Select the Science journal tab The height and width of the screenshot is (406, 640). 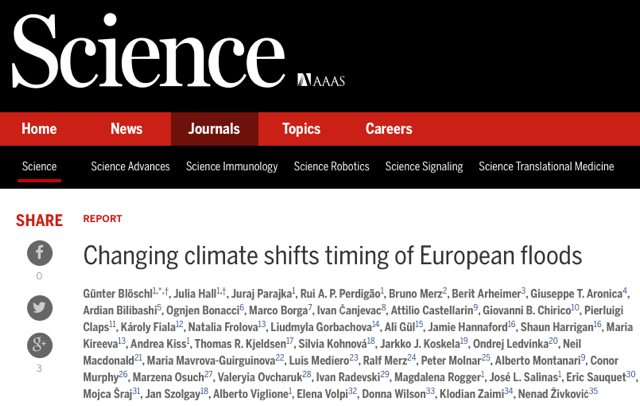[x=39, y=167]
